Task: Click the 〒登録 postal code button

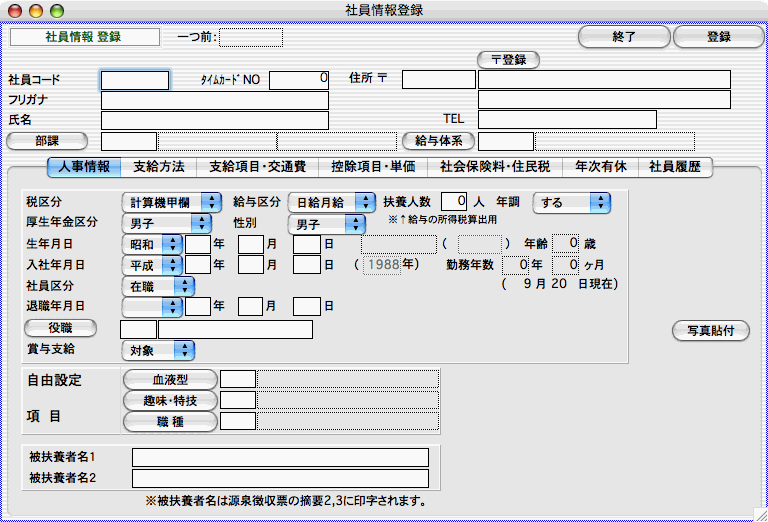Action: pos(508,60)
